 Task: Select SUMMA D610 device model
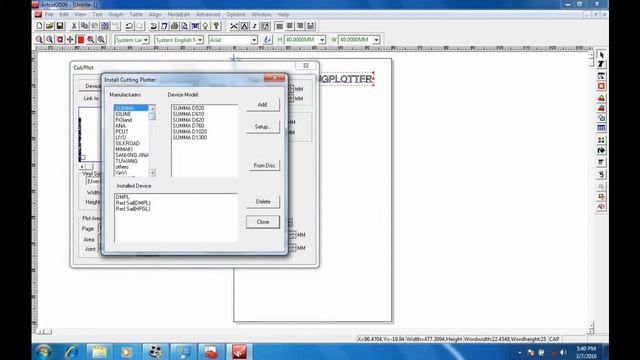(188, 114)
